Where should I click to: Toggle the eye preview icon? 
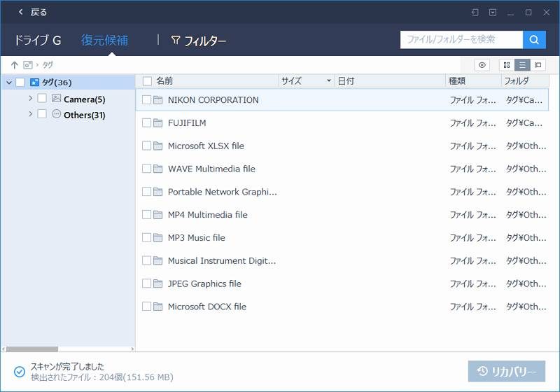pyautogui.click(x=482, y=65)
